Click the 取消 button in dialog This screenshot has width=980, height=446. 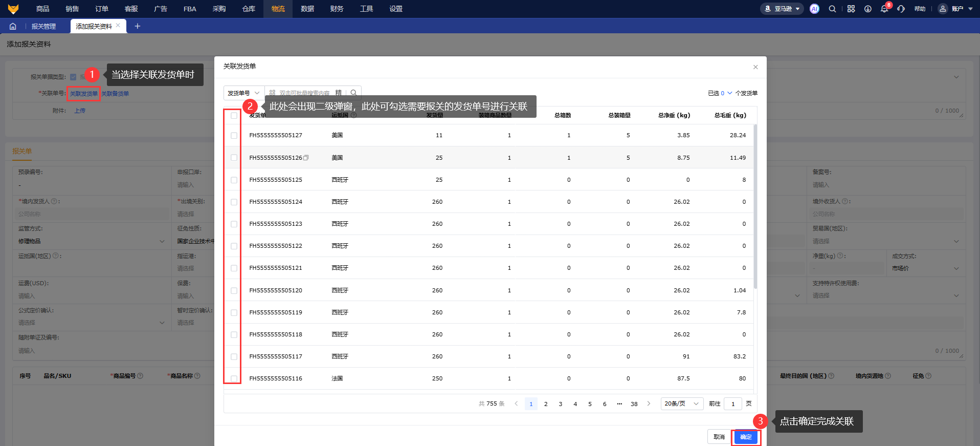719,437
